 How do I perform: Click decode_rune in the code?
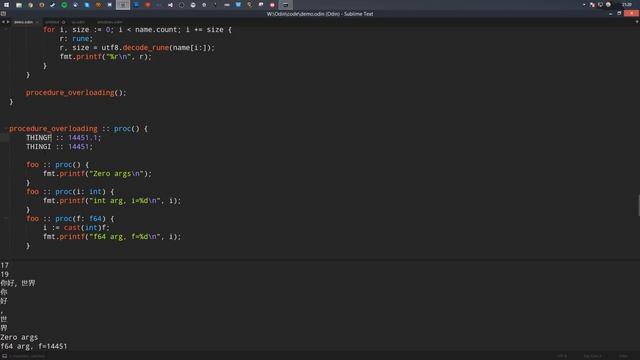[146, 47]
